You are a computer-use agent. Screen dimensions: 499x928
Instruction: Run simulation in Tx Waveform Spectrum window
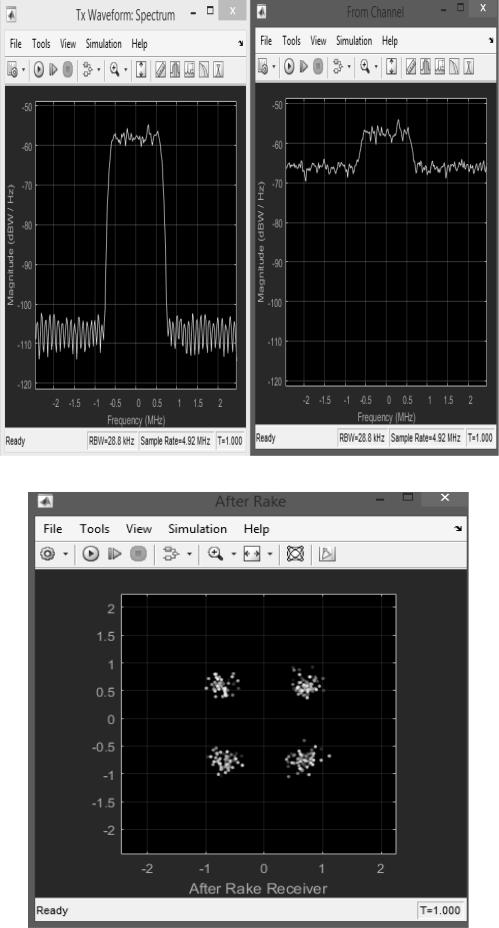point(38,69)
